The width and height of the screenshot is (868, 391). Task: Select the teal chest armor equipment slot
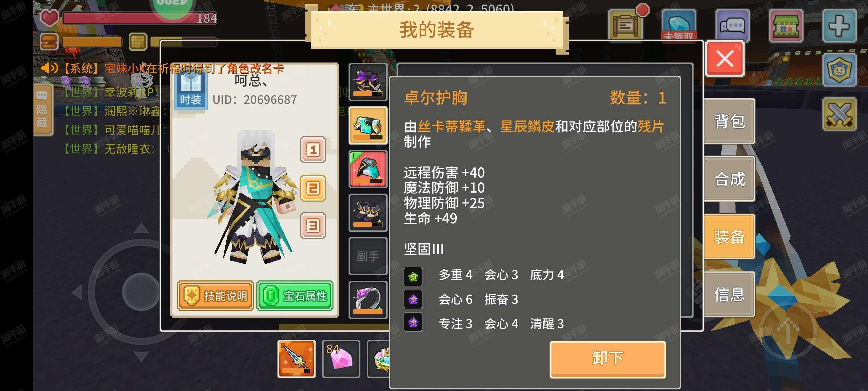pos(368,126)
